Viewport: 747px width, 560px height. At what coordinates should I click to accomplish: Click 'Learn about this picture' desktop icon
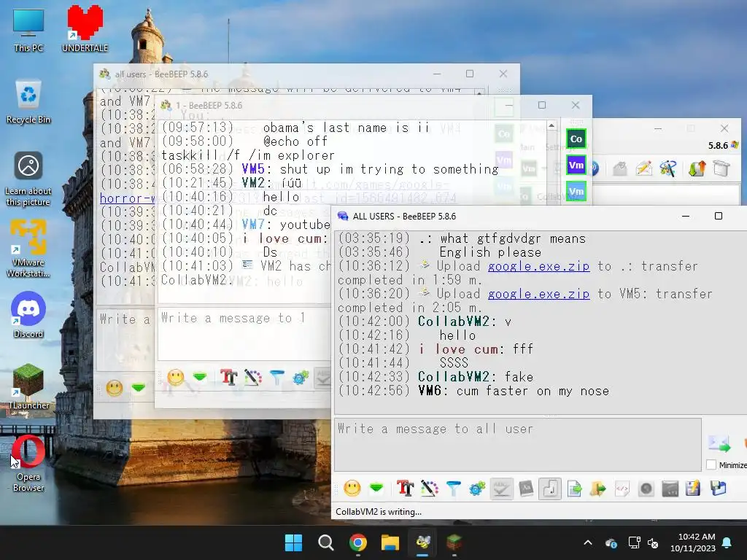28,179
